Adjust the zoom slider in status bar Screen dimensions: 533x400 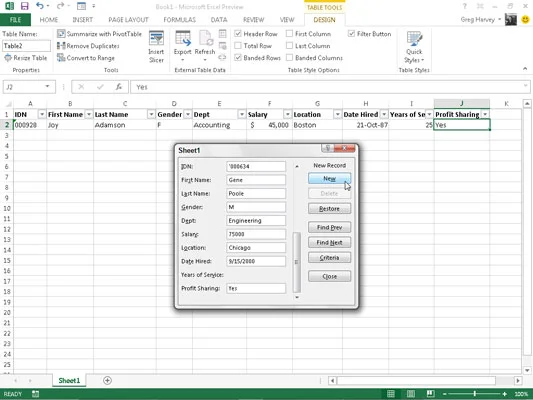pos(475,394)
